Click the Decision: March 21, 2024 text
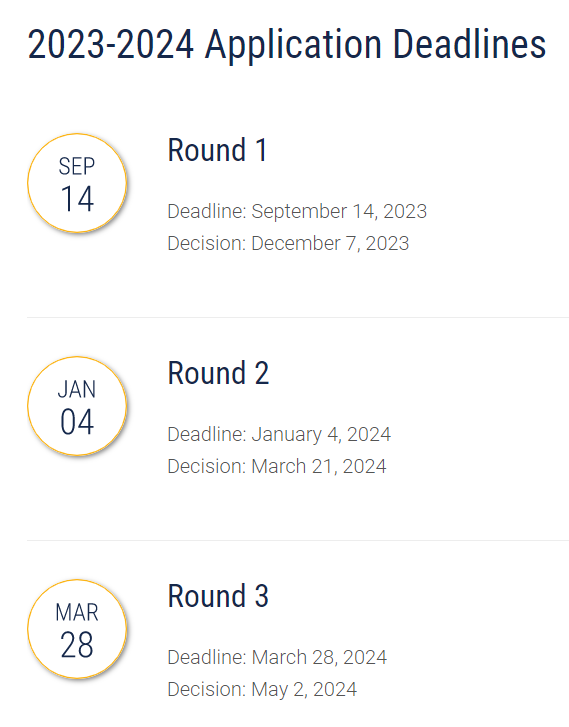Image resolution: width=569 pixels, height=727 pixels. 276,466
